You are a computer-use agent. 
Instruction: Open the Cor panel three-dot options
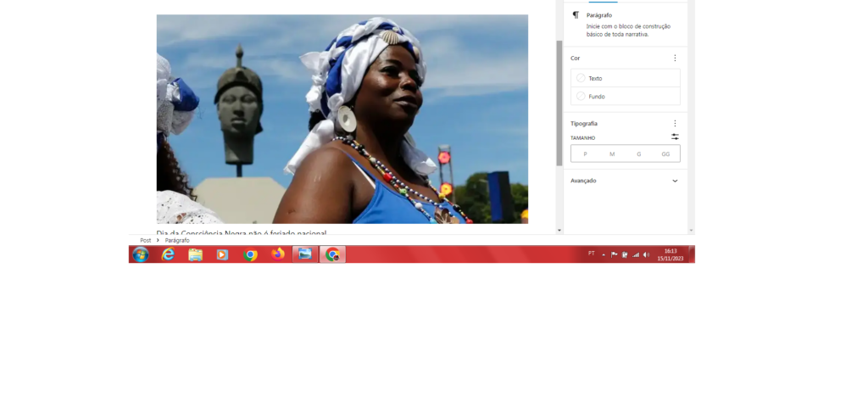[675, 59]
